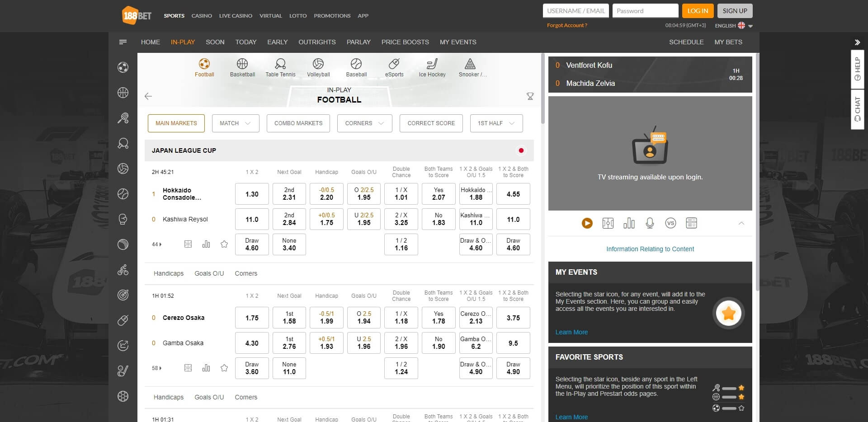
Task: Click the Username / Email input field
Action: coord(576,11)
